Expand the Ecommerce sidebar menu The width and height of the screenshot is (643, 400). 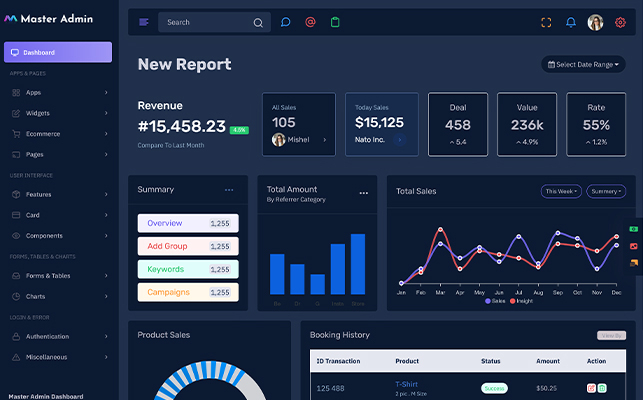pos(59,133)
